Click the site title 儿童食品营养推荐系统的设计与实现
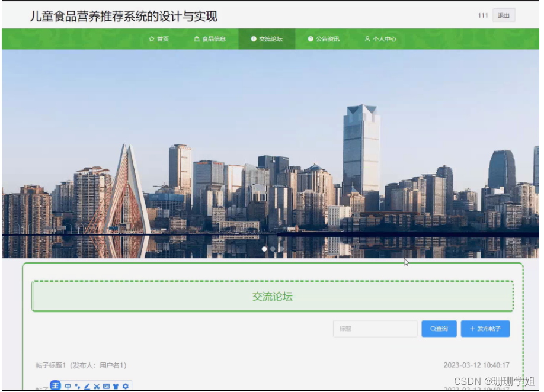The height and width of the screenshot is (392, 544). [x=123, y=17]
